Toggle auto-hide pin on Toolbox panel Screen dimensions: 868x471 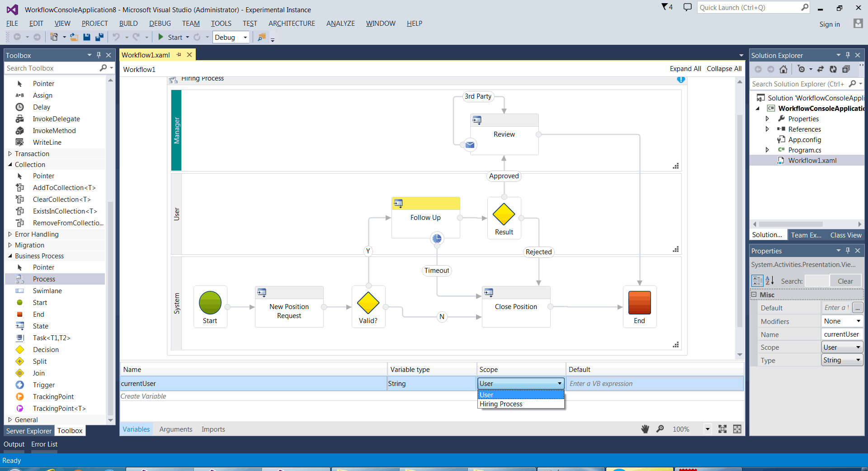point(99,55)
